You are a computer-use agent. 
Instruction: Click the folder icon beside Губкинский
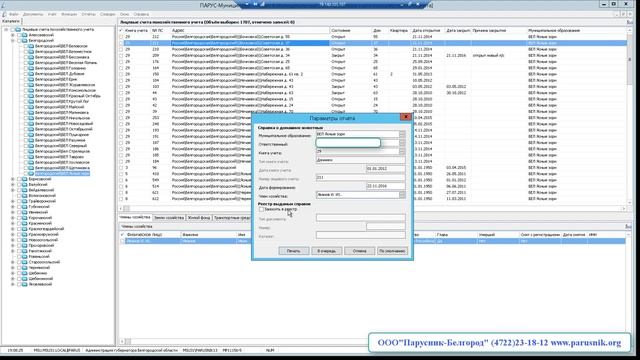click(x=24, y=207)
